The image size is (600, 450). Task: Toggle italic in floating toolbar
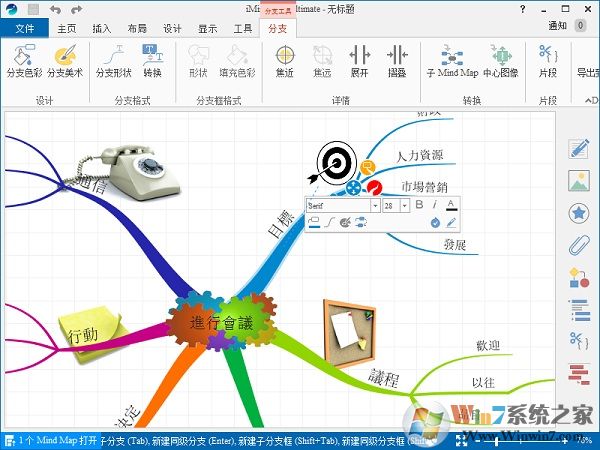[x=435, y=205]
